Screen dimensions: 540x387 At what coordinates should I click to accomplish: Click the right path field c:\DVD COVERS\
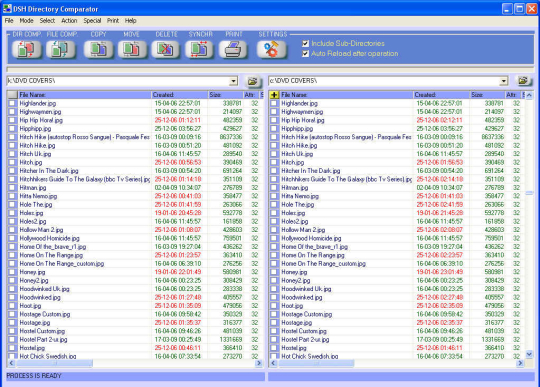(x=384, y=81)
